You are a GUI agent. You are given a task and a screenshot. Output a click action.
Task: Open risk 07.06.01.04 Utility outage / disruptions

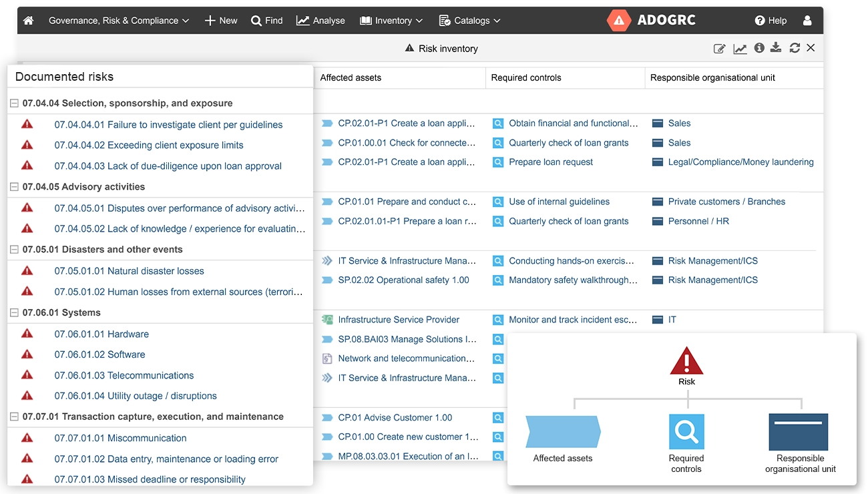[136, 395]
